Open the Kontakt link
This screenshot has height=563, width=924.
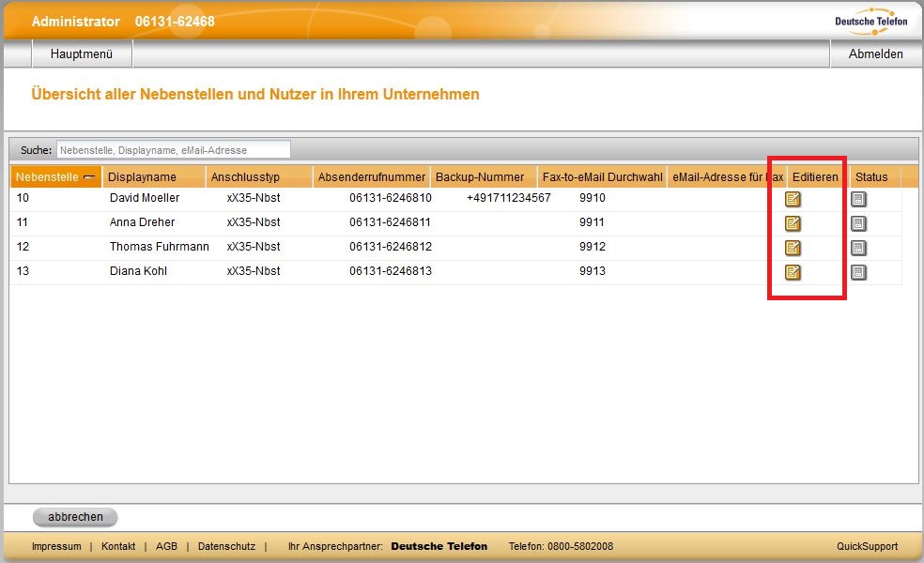pos(118,546)
